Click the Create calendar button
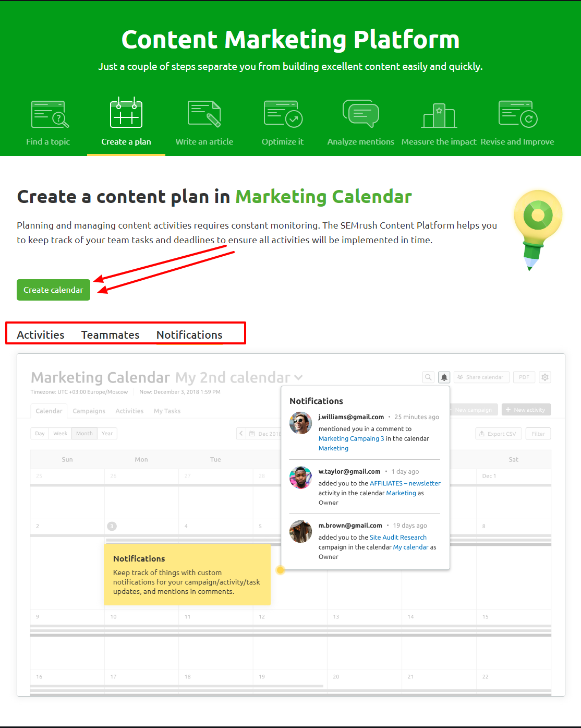 point(53,290)
